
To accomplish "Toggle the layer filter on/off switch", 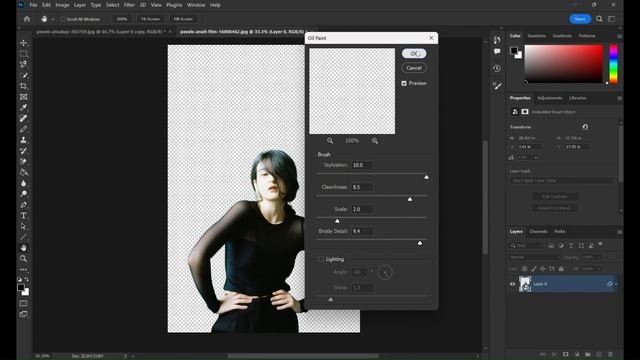I will click(x=600, y=244).
